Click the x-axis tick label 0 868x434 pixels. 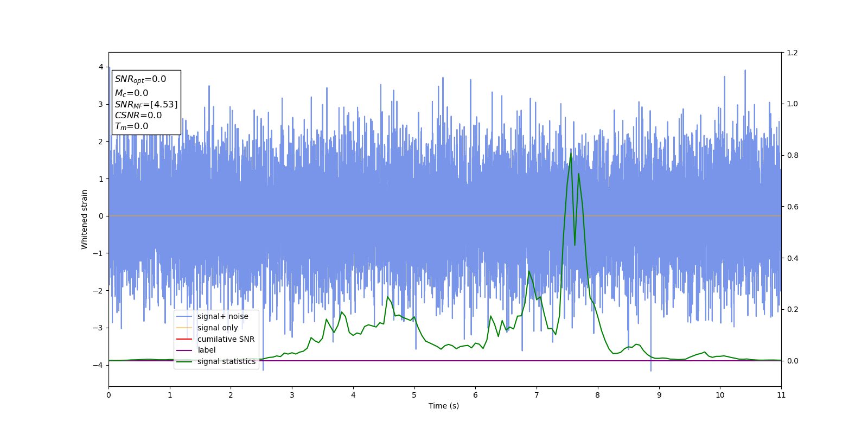(108, 395)
